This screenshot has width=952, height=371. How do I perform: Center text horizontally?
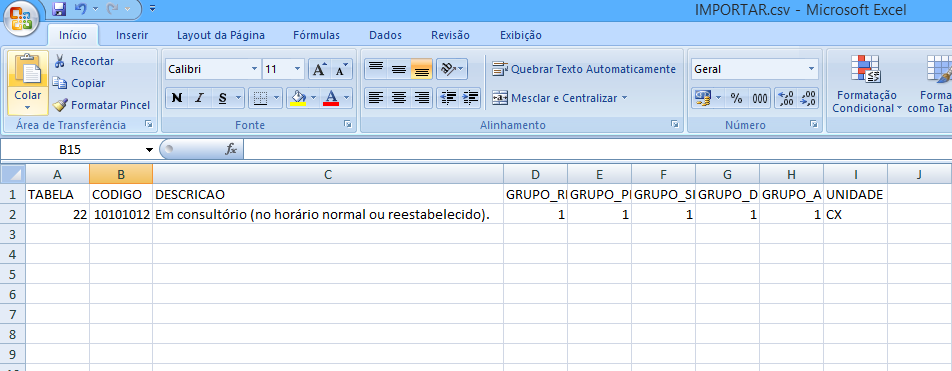(399, 97)
